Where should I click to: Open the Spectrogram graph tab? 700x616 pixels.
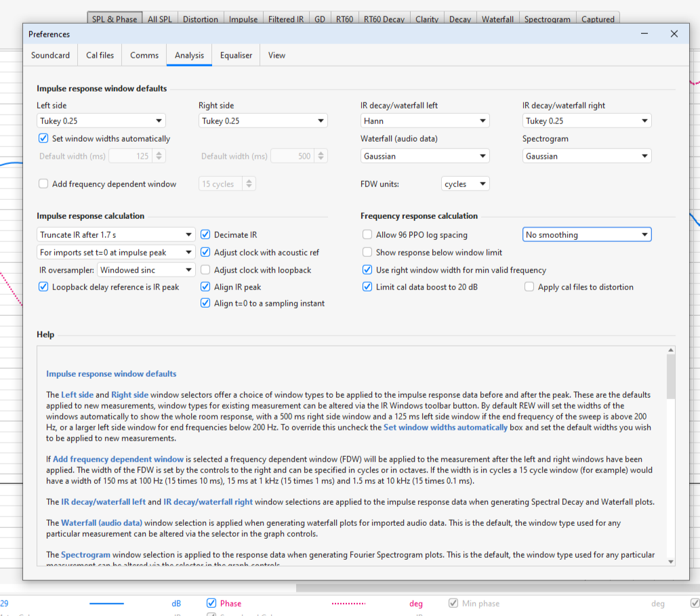pos(548,19)
